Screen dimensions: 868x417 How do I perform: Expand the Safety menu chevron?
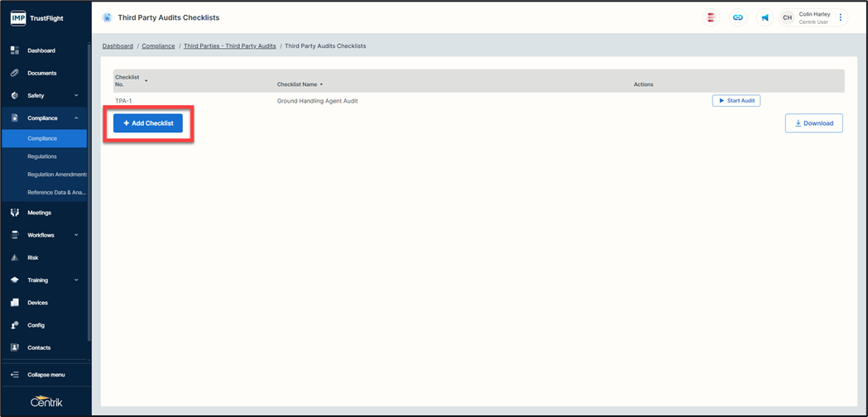click(76, 96)
